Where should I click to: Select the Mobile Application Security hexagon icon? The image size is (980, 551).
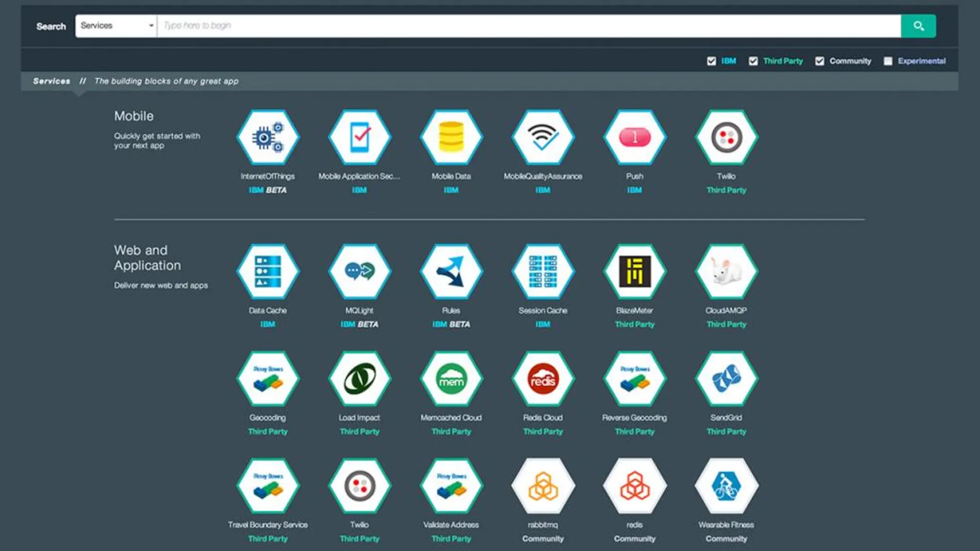pos(360,138)
